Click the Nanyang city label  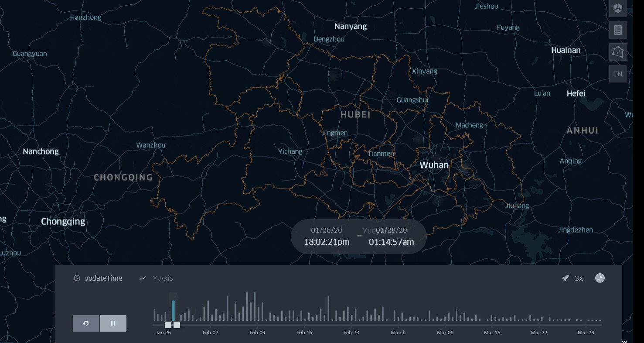351,27
